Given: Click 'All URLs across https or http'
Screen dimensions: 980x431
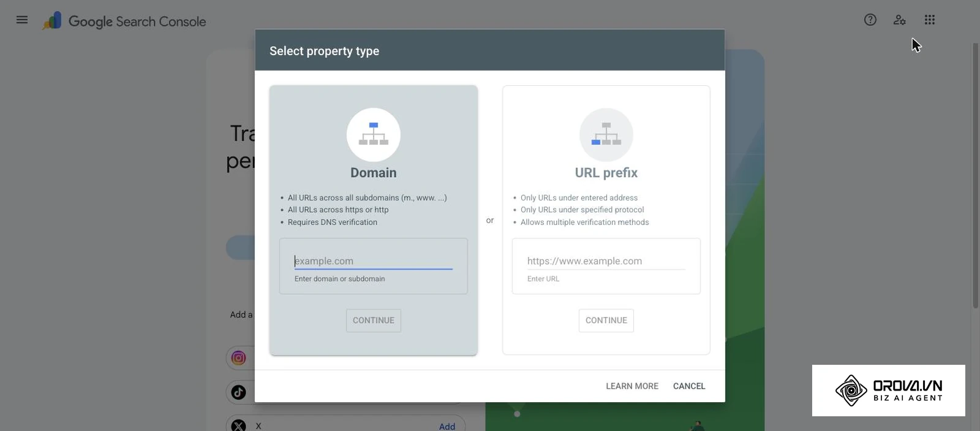Looking at the screenshot, I should (x=338, y=210).
